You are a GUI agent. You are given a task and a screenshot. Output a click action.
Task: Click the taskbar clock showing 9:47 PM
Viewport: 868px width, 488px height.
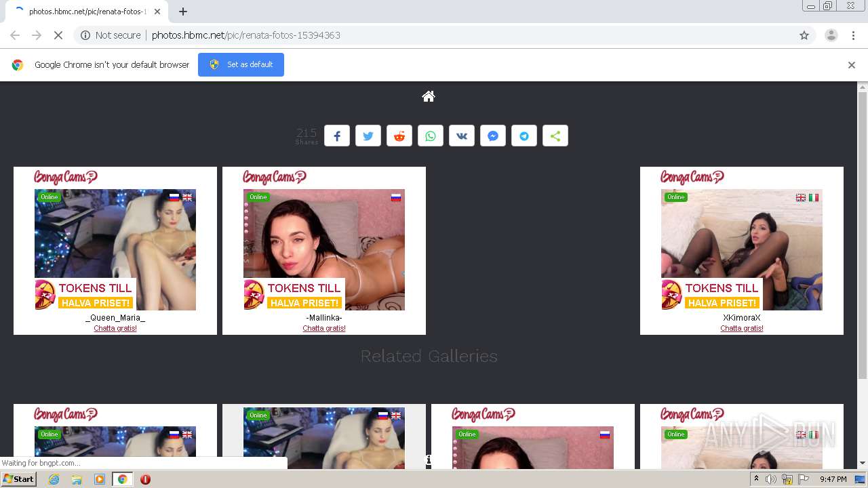[833, 479]
